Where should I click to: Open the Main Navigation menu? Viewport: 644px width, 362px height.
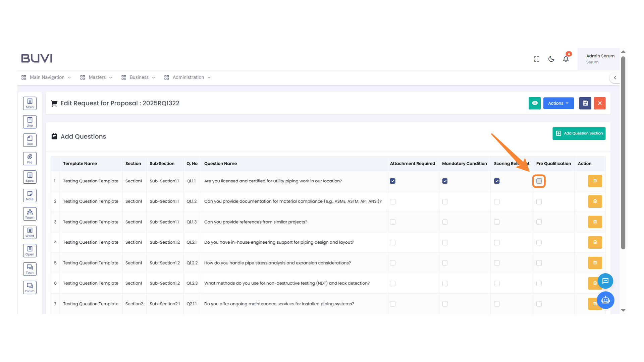[x=46, y=77]
